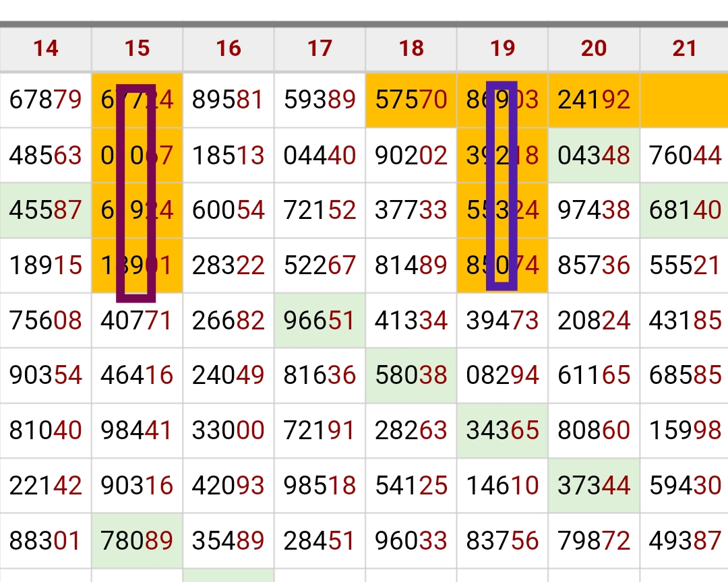
Task: Select the number 83756
Action: [502, 541]
